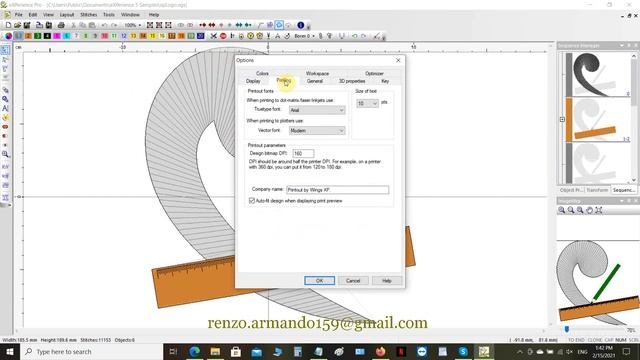Open the File menu
The height and width of the screenshot is (360, 640).
(18, 15)
